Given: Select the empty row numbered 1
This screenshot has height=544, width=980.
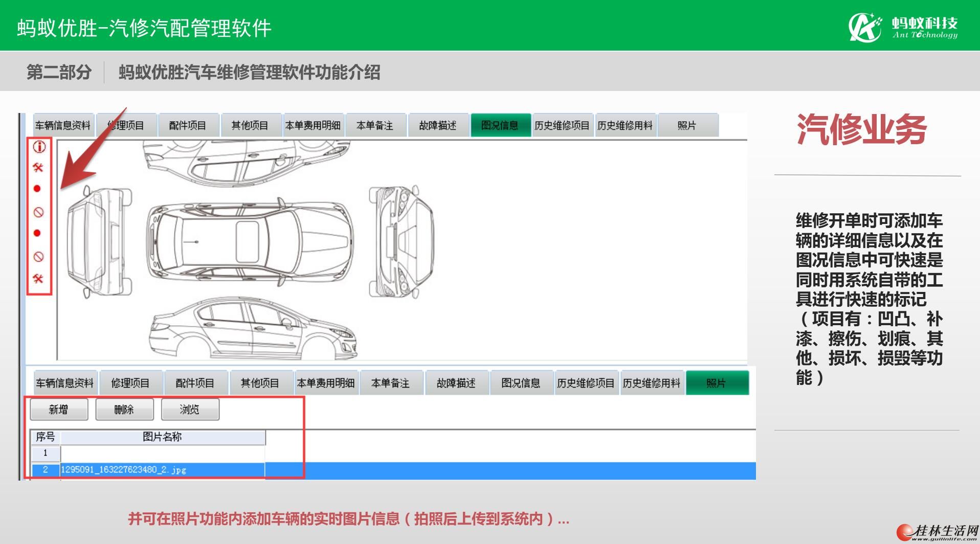Looking at the screenshot, I should pos(148,453).
